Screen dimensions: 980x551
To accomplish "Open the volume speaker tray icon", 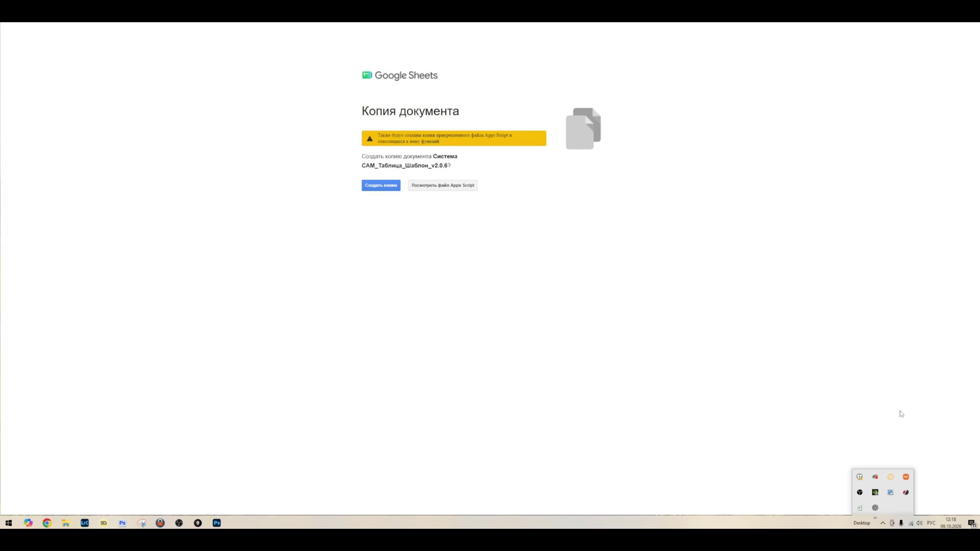I will coord(920,523).
